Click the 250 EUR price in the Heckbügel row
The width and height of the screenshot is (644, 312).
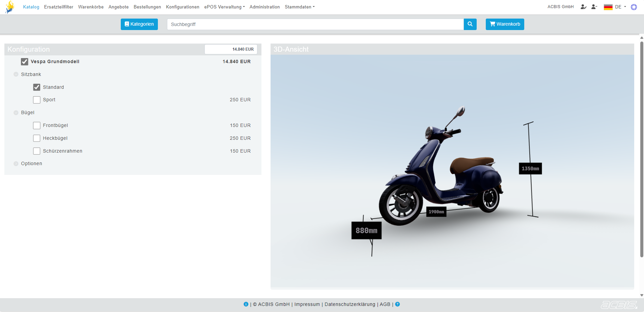240,138
